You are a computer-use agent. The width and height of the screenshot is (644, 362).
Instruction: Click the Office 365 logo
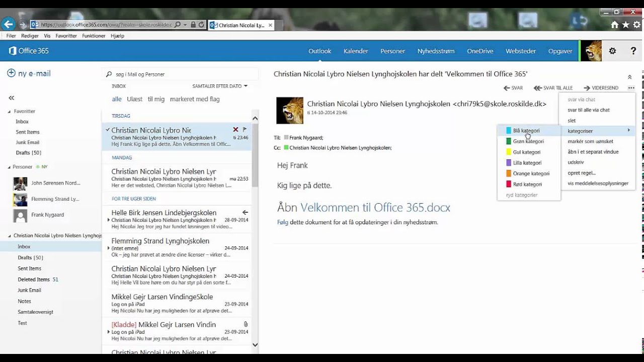(29, 51)
